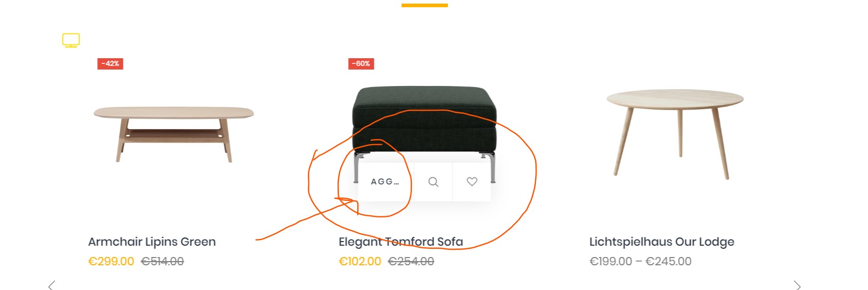Open Armchair Lipins Green product title
This screenshot has width=868, height=290.
click(x=152, y=242)
